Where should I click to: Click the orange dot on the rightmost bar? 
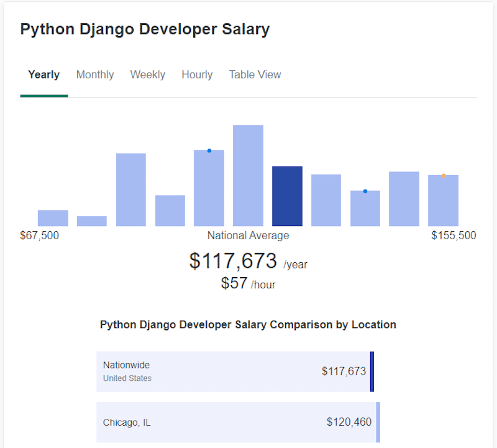point(444,175)
